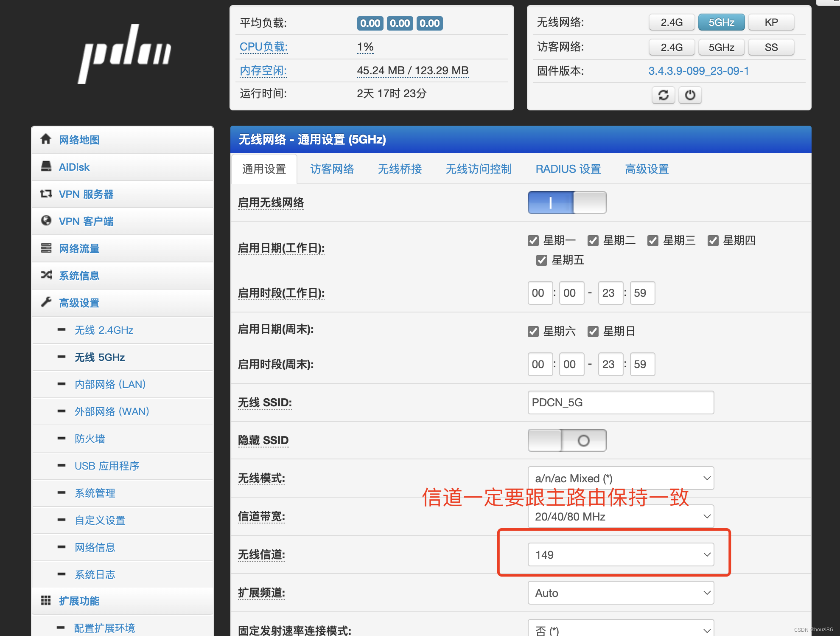Open the VPN 服务器 section
The image size is (840, 636).
[x=86, y=194]
